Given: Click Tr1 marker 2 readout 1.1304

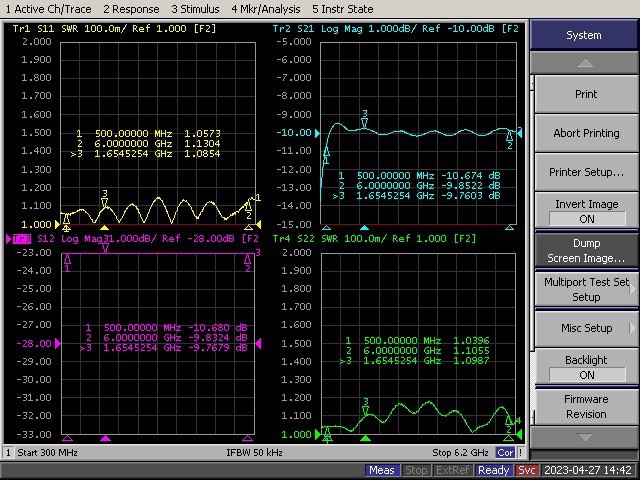Looking at the screenshot, I should click(x=202, y=144).
